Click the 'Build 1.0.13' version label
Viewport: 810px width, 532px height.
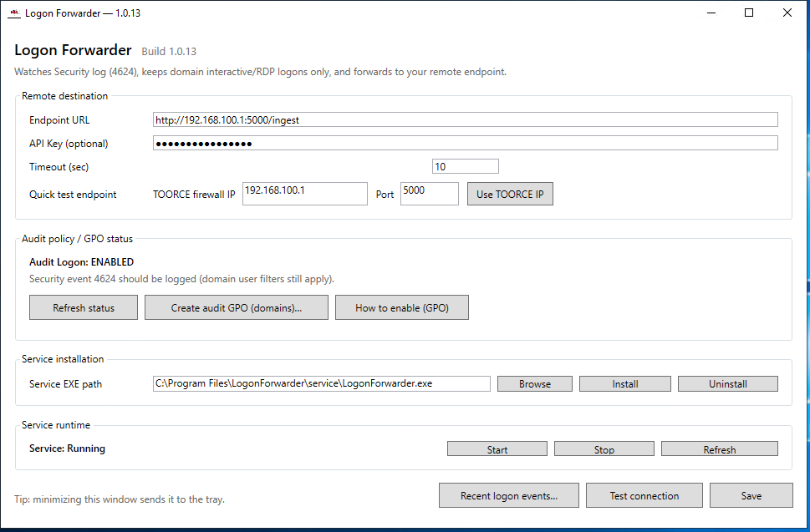169,52
